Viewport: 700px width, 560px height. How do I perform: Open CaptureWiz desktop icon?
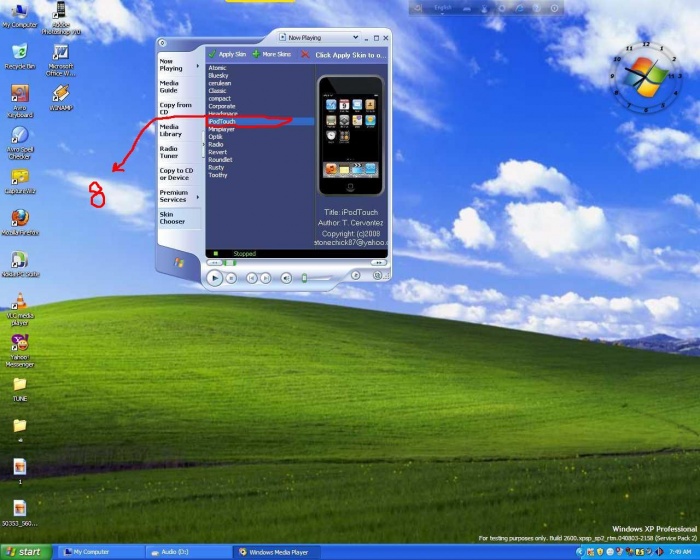20,181
